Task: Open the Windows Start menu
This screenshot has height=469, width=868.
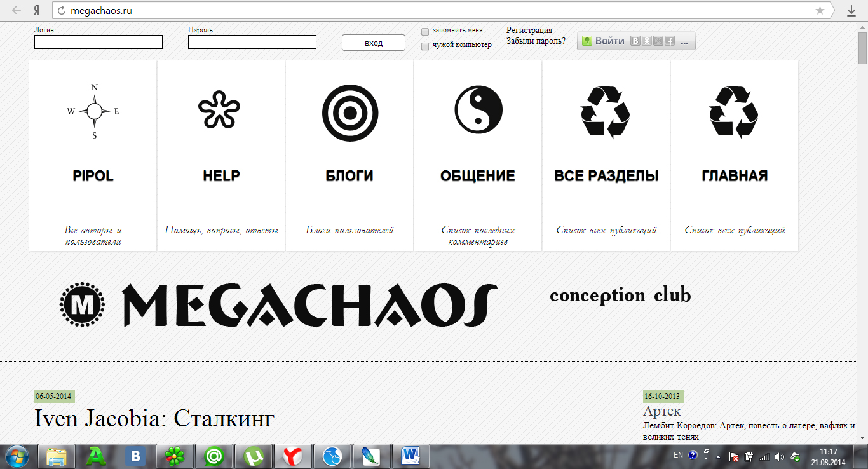Action: click(17, 456)
